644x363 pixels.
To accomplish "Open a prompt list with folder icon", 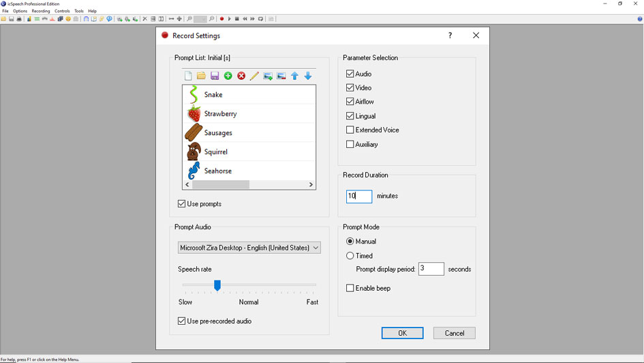I will tap(201, 76).
